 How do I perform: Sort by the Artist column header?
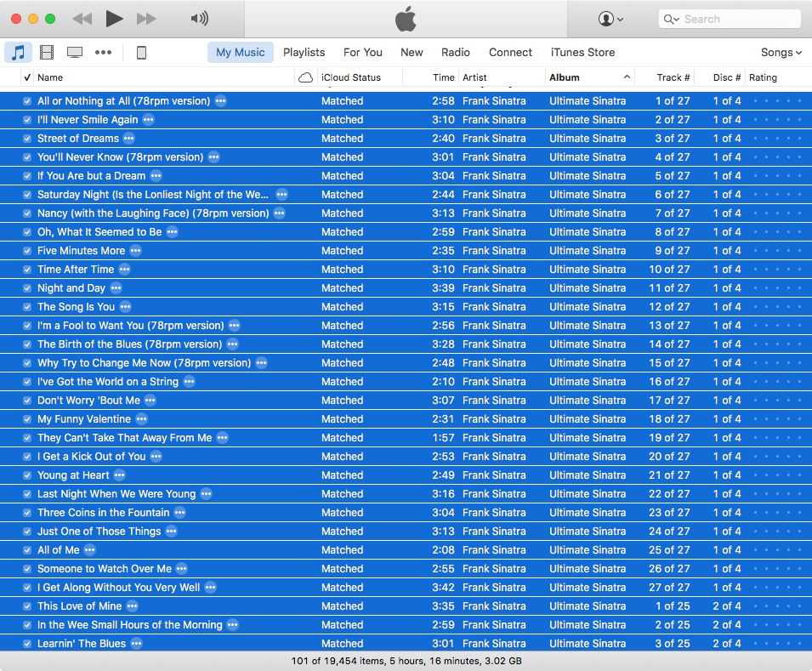tap(474, 77)
